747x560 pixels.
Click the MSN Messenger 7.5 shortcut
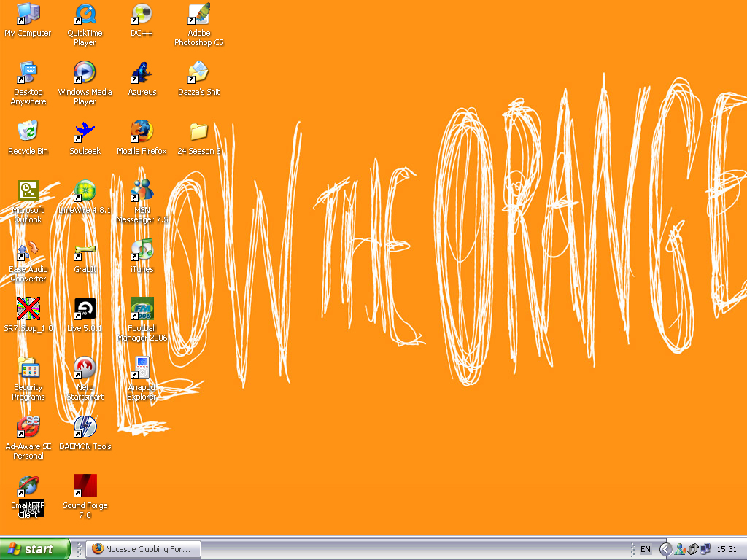(x=142, y=191)
